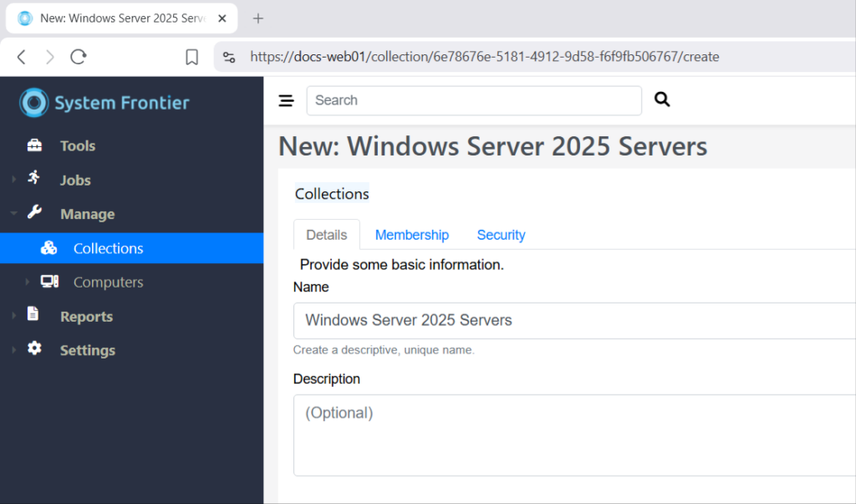Toggle the hamburger sidebar menu
This screenshot has height=504, width=856.
pyautogui.click(x=286, y=101)
